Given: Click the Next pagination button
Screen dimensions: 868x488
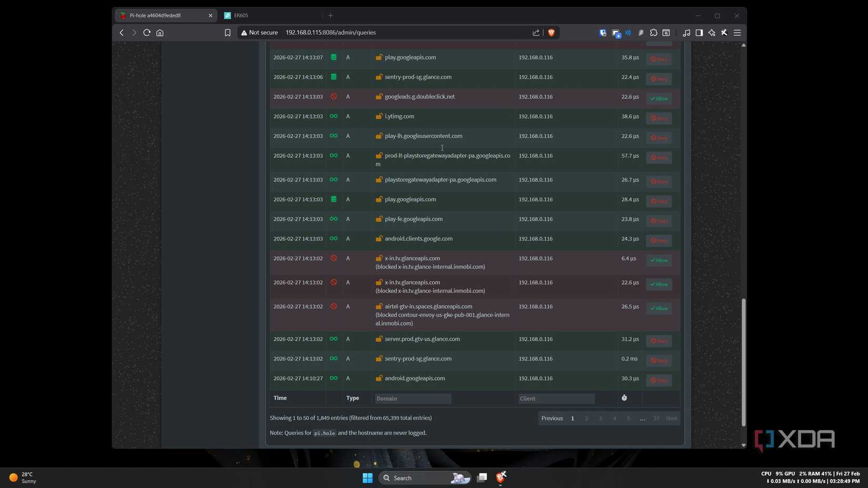Looking at the screenshot, I should [671, 419].
